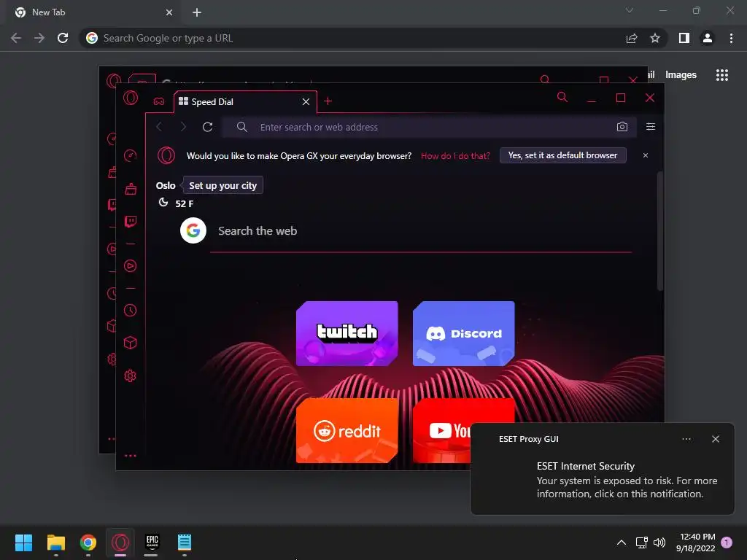The height and width of the screenshot is (560, 747).
Task: Open Extensions cube sidebar icon
Action: (x=130, y=343)
